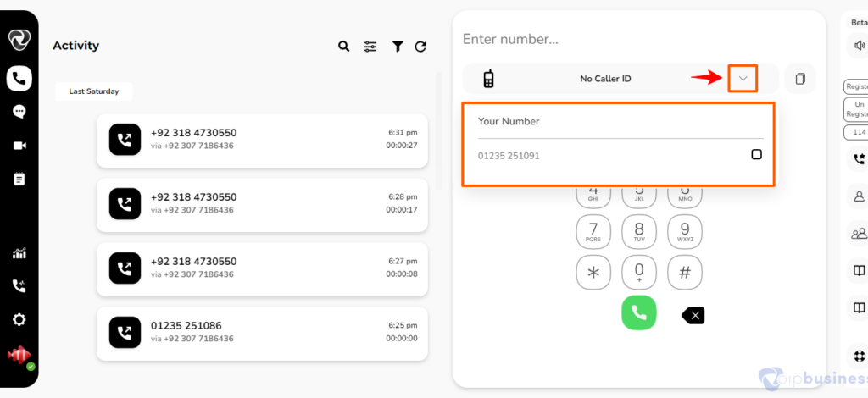Tap the hash key on the keypad

pyautogui.click(x=685, y=272)
